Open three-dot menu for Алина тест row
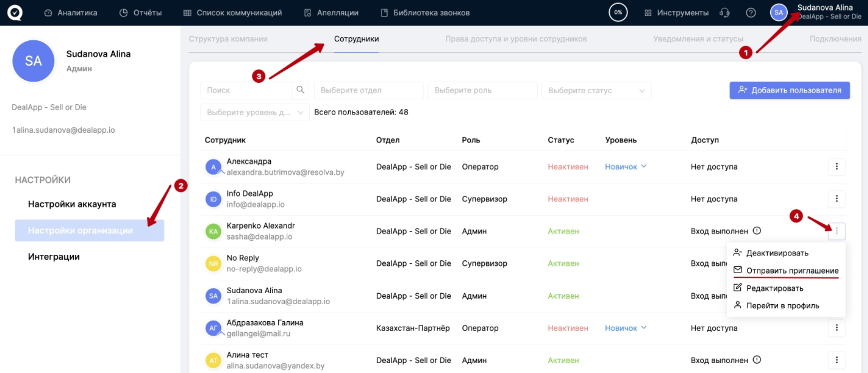This screenshot has height=373, width=868. point(837,360)
